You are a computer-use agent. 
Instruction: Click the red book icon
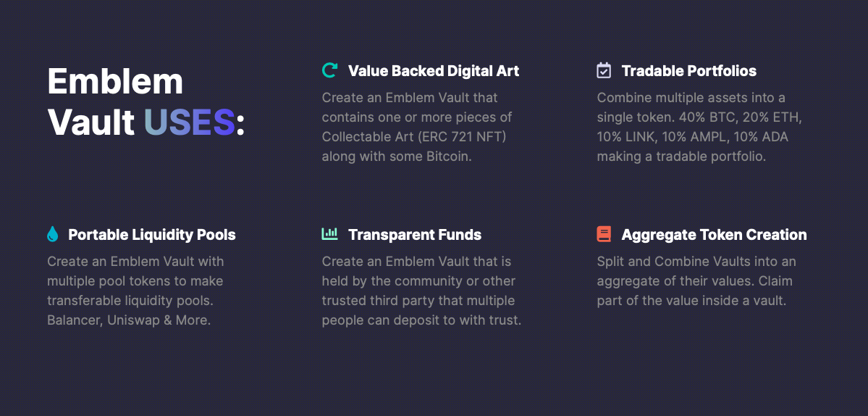(604, 234)
